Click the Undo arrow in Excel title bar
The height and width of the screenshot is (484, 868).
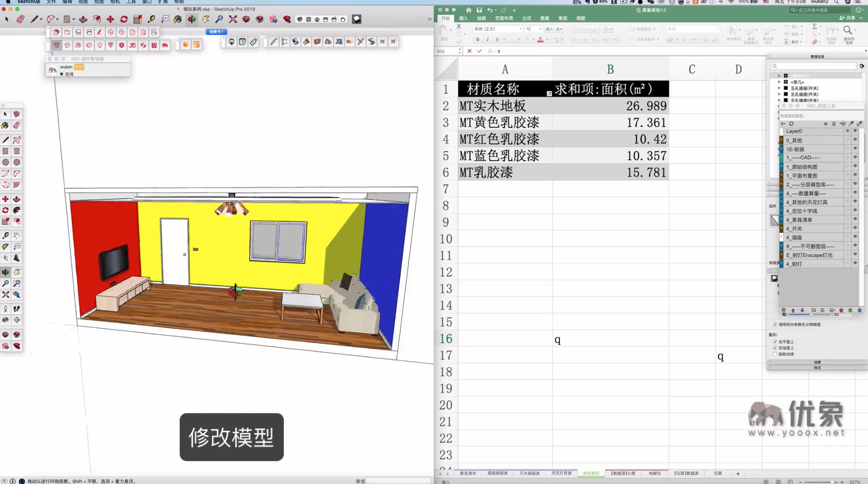coord(490,10)
